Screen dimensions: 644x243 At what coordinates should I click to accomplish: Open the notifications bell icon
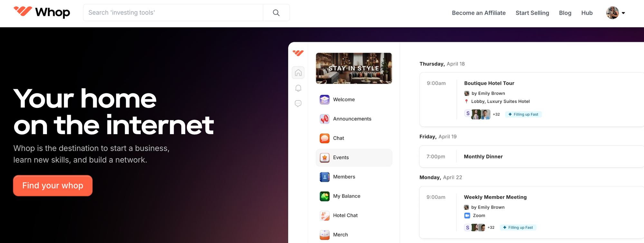click(x=298, y=88)
